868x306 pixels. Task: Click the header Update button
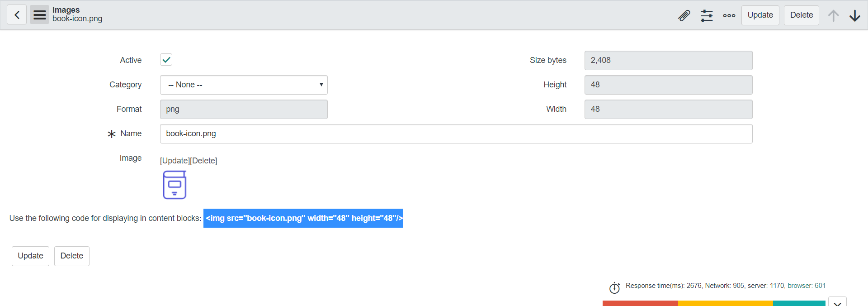point(760,15)
